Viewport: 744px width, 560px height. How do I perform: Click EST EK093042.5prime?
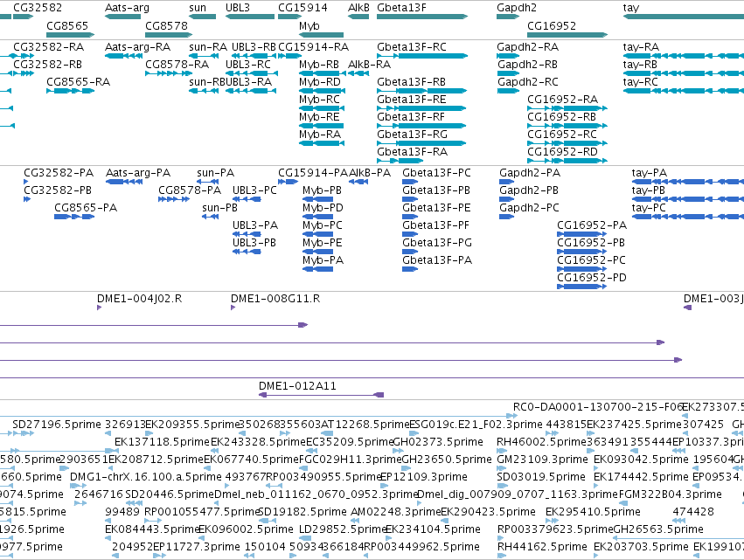[641, 460]
